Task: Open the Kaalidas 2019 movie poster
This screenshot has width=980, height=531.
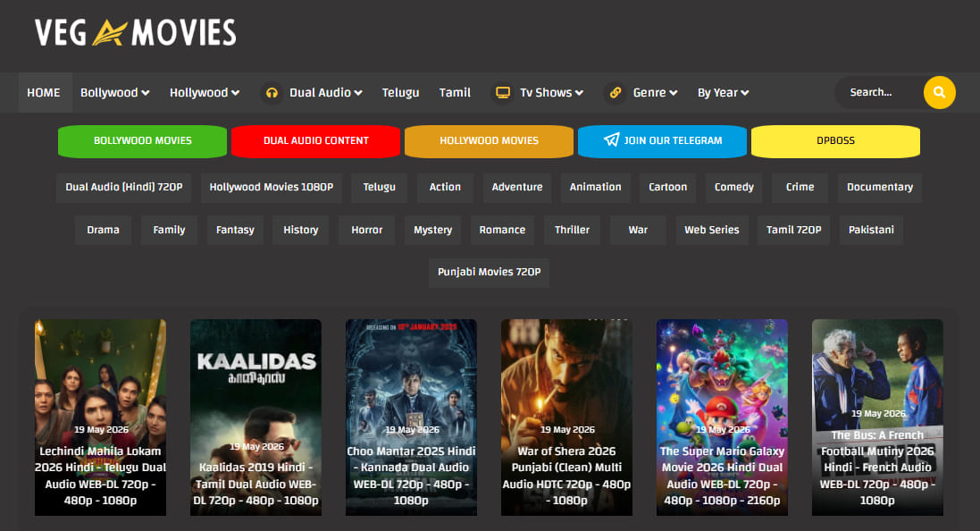Action: point(255,417)
